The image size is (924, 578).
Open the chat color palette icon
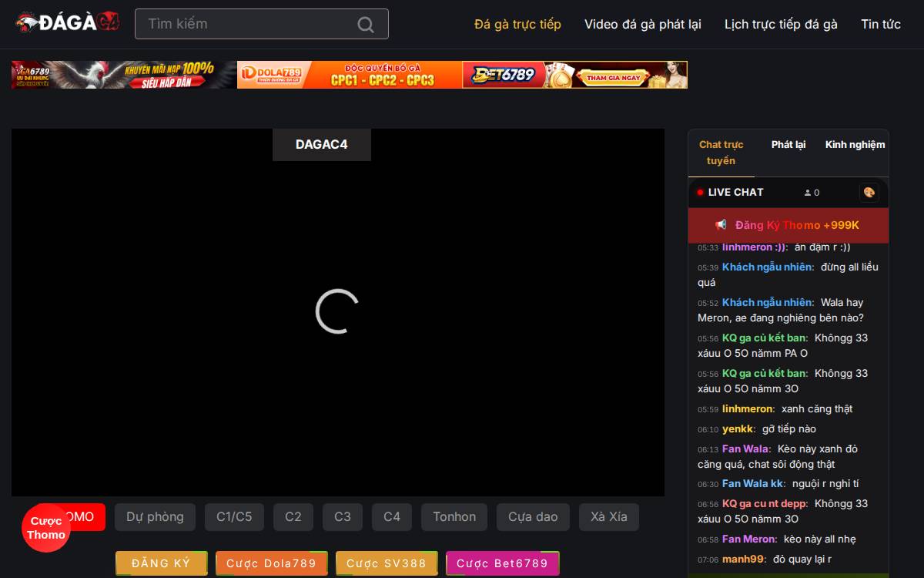[869, 193]
